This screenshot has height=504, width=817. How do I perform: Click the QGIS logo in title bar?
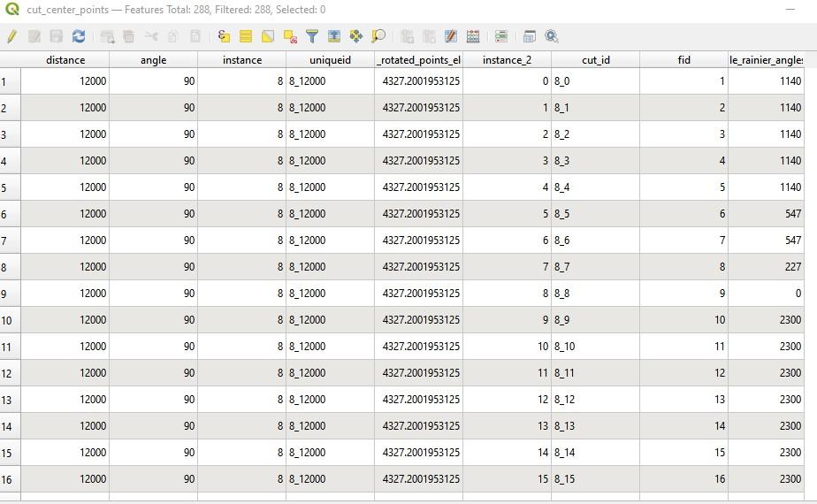pos(12,9)
